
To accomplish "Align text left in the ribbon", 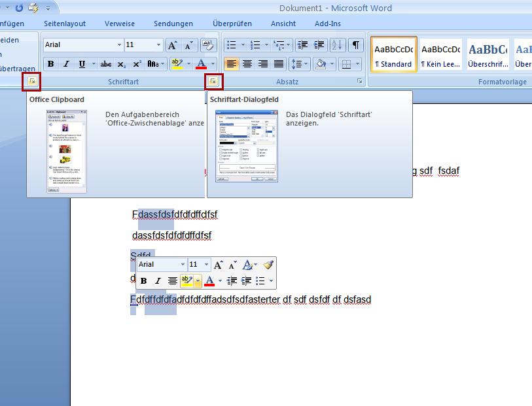I will tap(232, 63).
